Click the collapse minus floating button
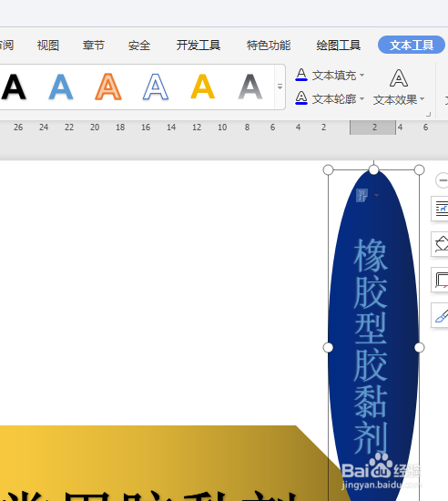Image resolution: width=448 pixels, height=501 pixels. (442, 180)
